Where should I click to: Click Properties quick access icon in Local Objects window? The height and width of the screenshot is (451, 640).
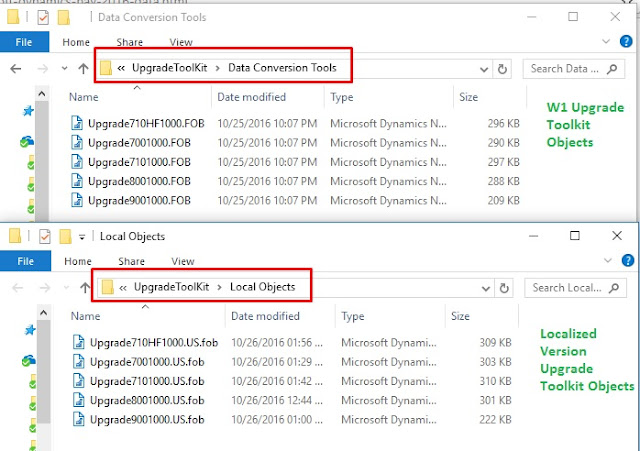[44, 236]
